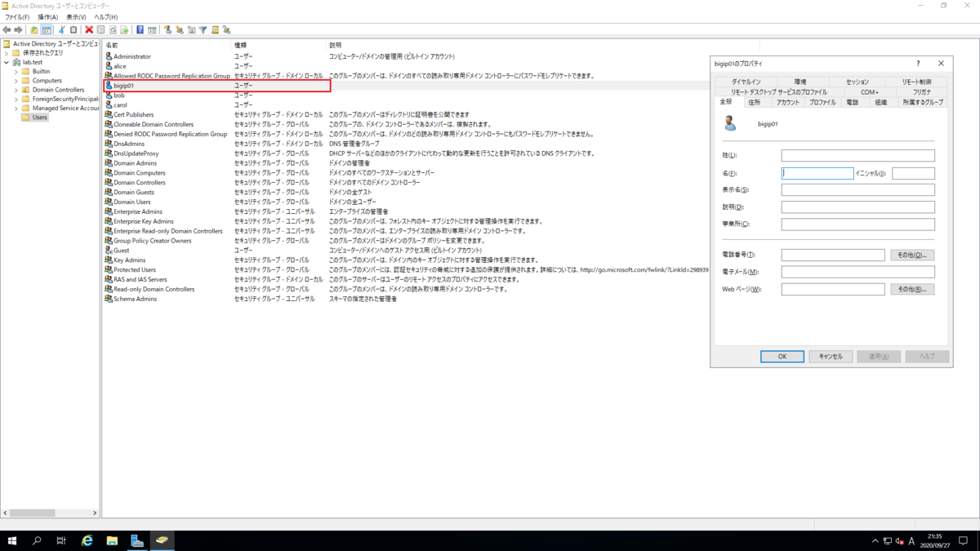Screen dimensions: 980x551
Task: Collapse the lab.test tree node
Action: click(7, 61)
